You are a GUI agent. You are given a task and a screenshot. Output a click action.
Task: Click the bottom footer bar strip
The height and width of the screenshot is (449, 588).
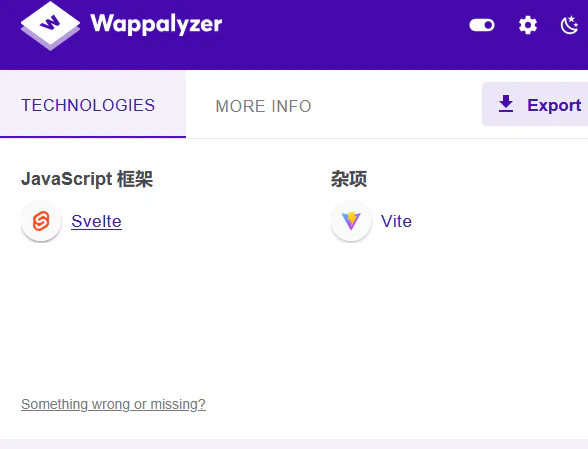[294, 444]
